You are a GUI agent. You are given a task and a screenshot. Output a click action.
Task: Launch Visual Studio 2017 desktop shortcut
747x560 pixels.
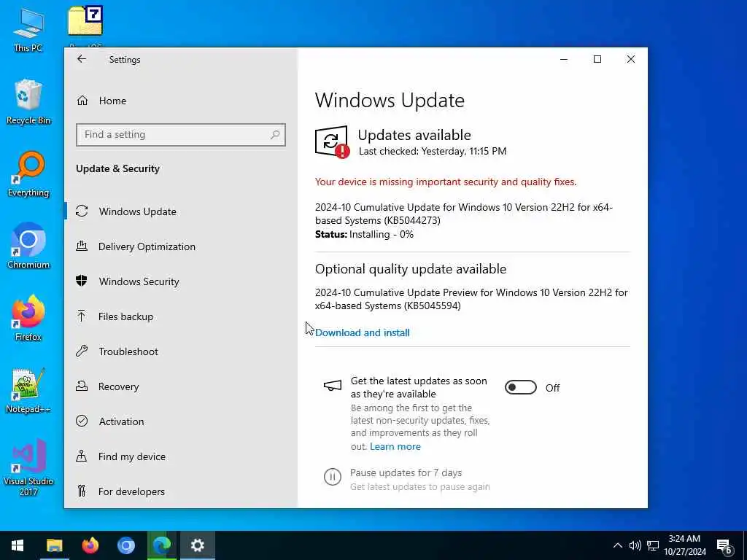(28, 467)
